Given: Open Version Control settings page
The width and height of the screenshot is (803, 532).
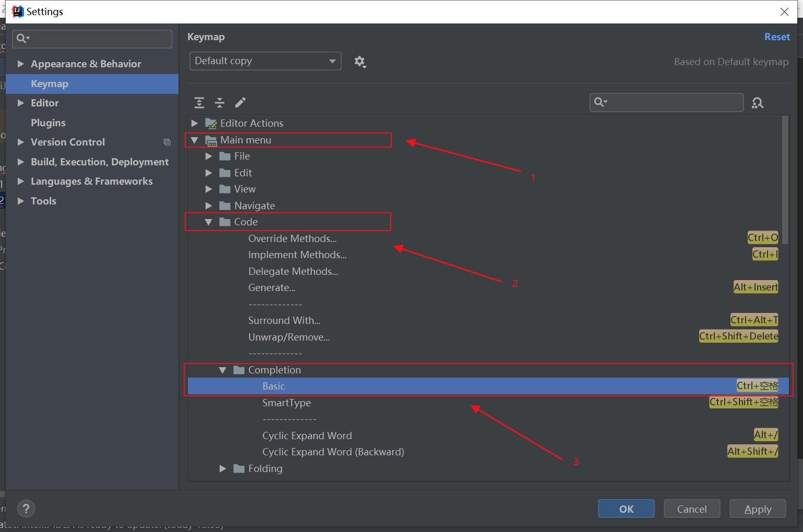Looking at the screenshot, I should pos(68,142).
